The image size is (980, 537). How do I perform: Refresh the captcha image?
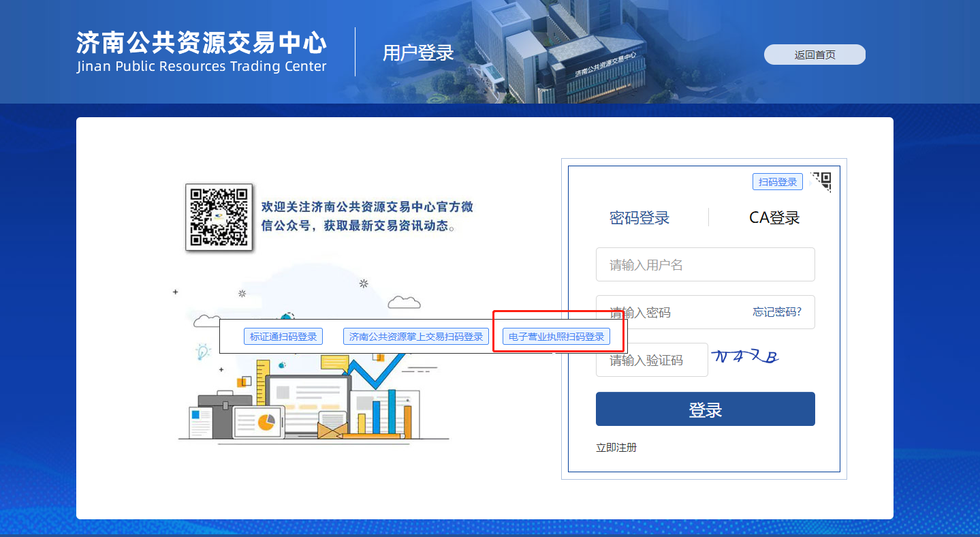[745, 356]
